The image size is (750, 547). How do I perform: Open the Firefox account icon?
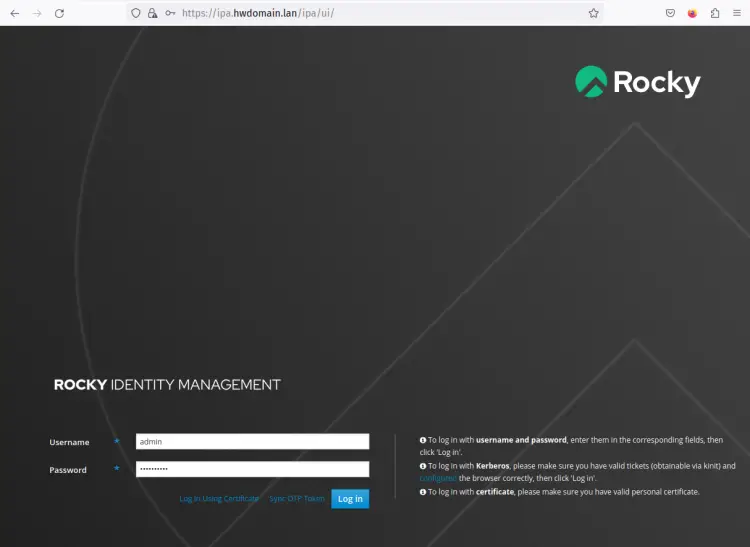(x=692, y=13)
